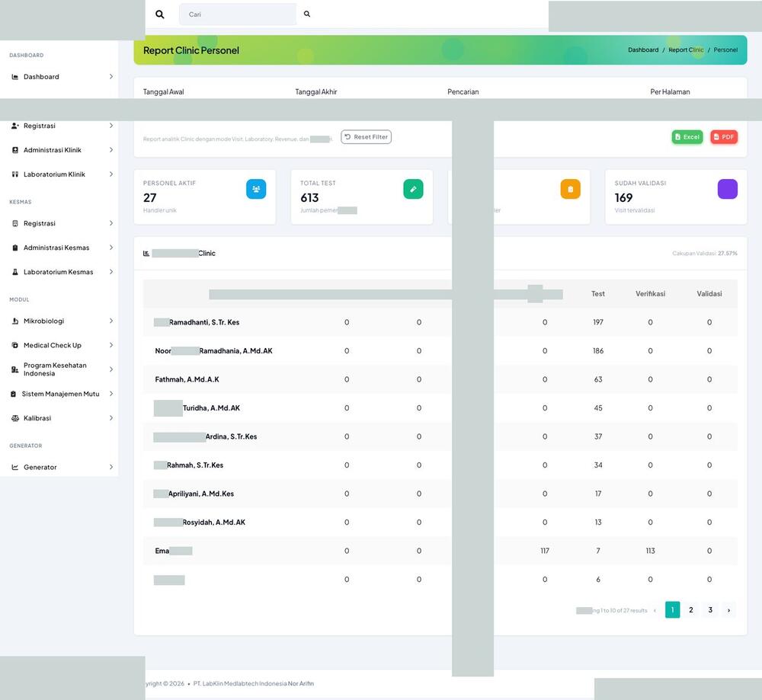The width and height of the screenshot is (762, 700).
Task: Click Klinik Registrasi user-plus icon
Action: point(15,126)
